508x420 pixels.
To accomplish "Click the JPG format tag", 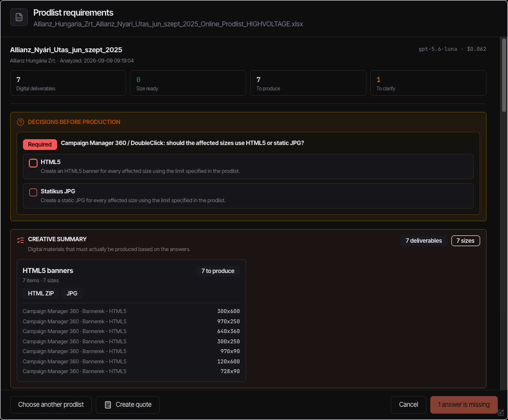I will click(x=72, y=294).
